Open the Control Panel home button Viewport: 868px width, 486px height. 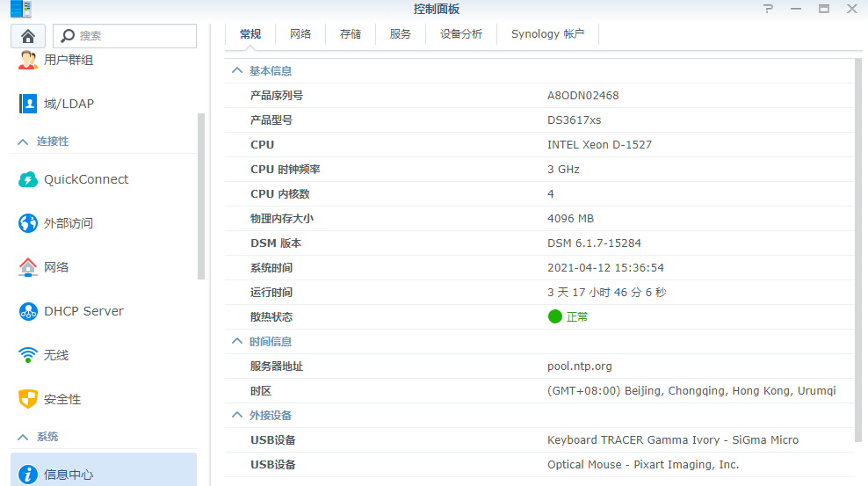tap(28, 36)
